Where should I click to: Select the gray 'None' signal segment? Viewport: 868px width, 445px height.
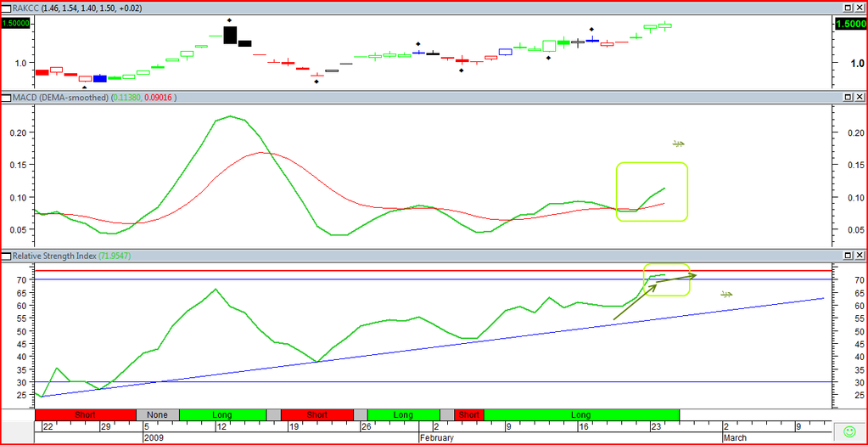tap(157, 414)
